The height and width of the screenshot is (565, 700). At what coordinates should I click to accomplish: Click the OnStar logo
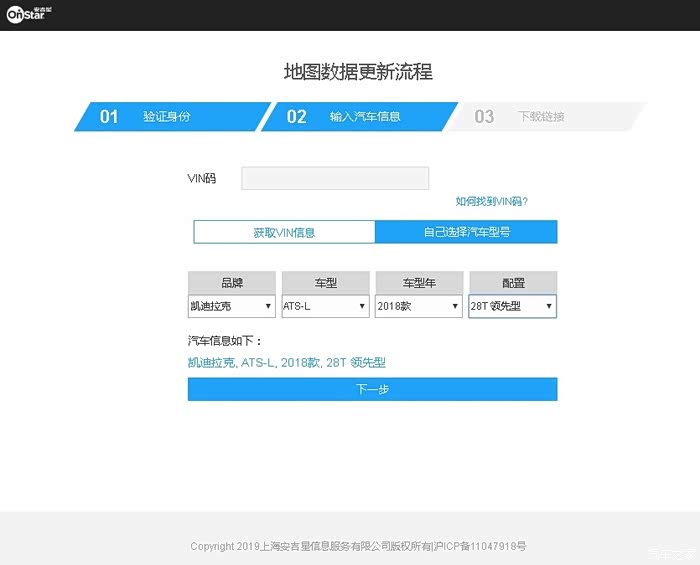coord(28,16)
